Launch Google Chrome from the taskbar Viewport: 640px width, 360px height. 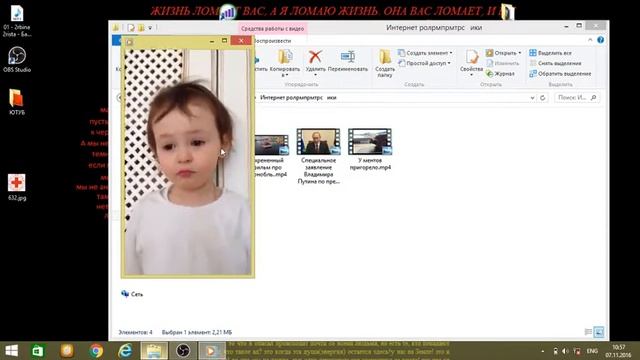(96, 351)
